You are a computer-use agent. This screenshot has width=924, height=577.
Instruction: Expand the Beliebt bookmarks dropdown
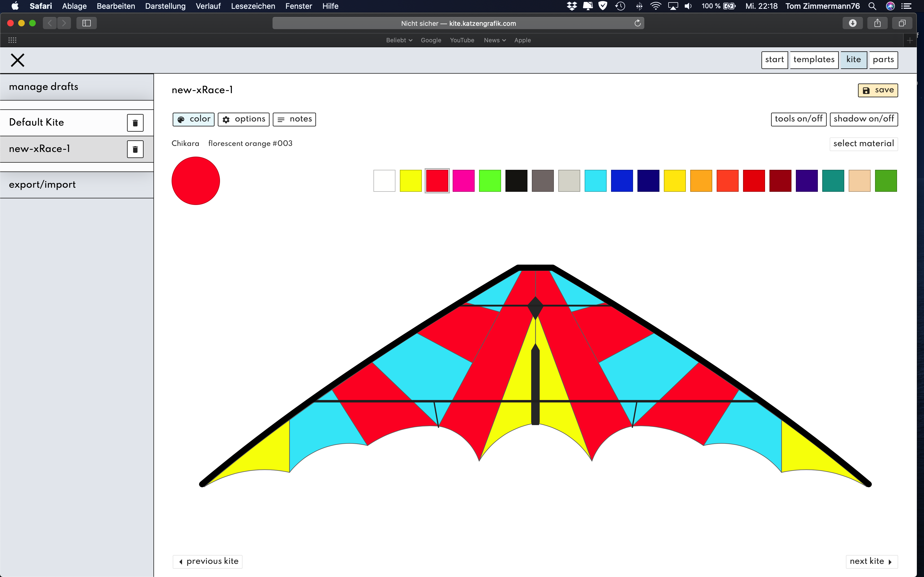[399, 40]
